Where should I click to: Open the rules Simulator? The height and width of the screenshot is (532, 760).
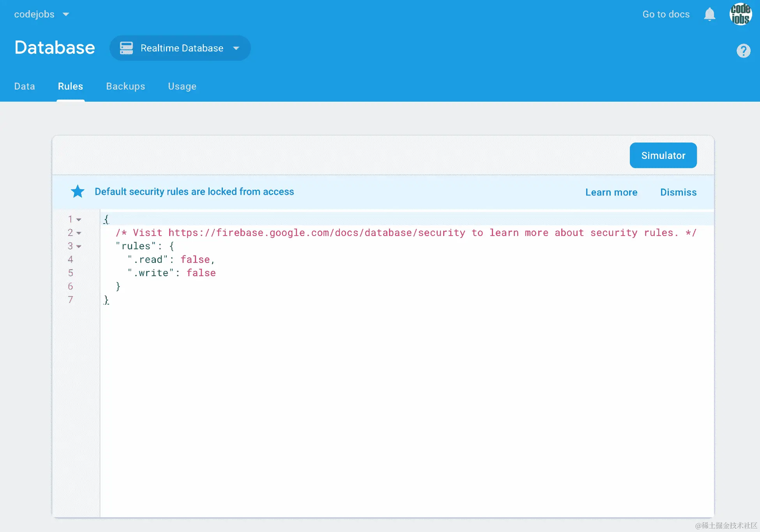point(663,155)
